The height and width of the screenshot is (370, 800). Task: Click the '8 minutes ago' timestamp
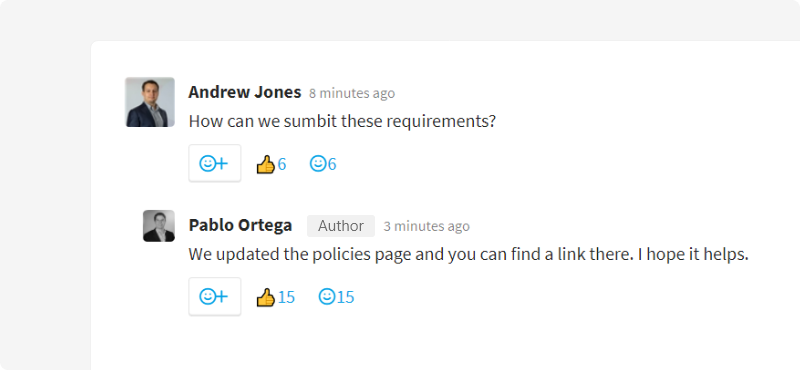tap(352, 93)
